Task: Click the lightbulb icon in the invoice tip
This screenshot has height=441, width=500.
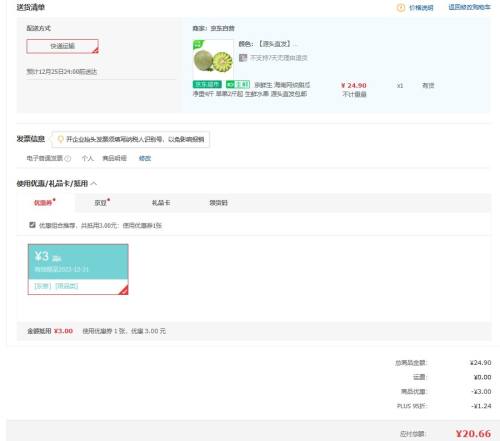Action: point(60,139)
